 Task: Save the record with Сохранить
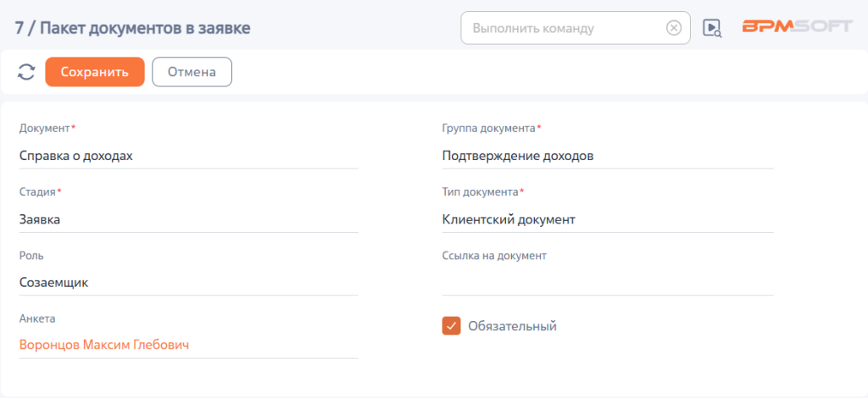click(95, 72)
